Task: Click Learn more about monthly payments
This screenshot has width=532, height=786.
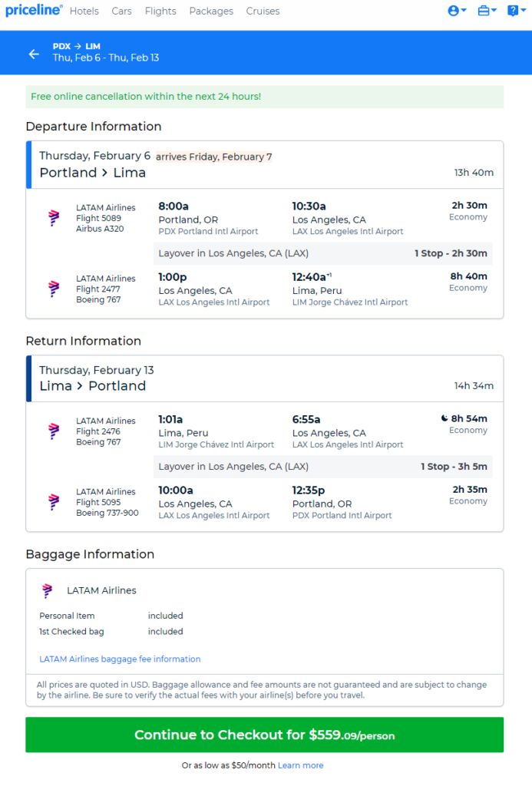Action: (x=300, y=765)
